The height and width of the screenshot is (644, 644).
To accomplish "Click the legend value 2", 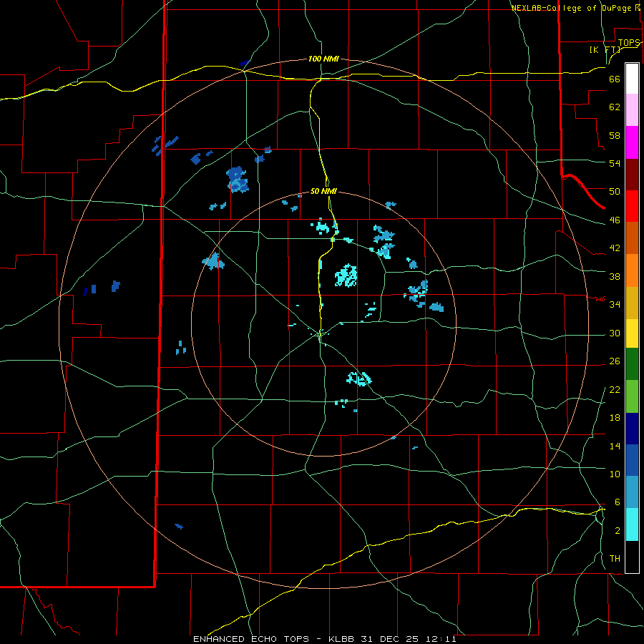I will [617, 530].
